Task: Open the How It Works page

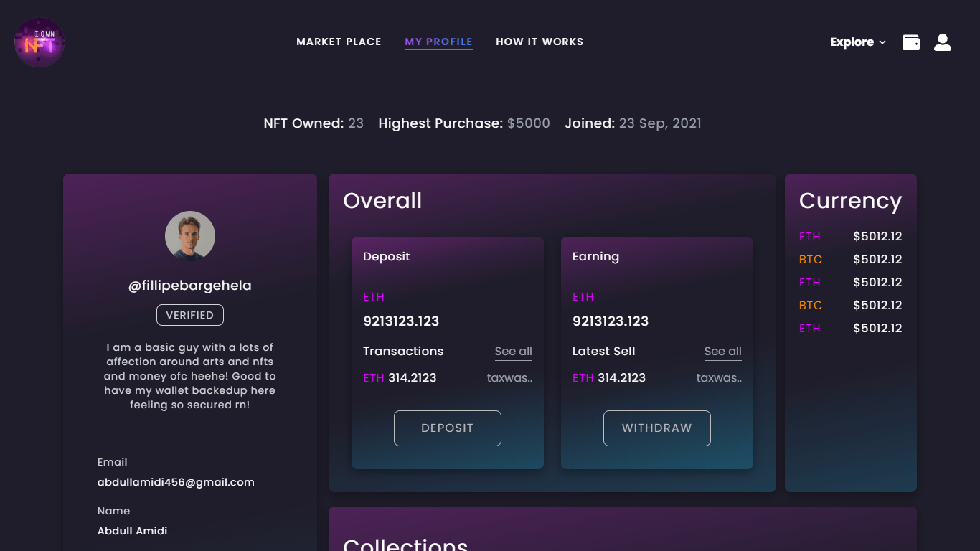Action: (540, 42)
